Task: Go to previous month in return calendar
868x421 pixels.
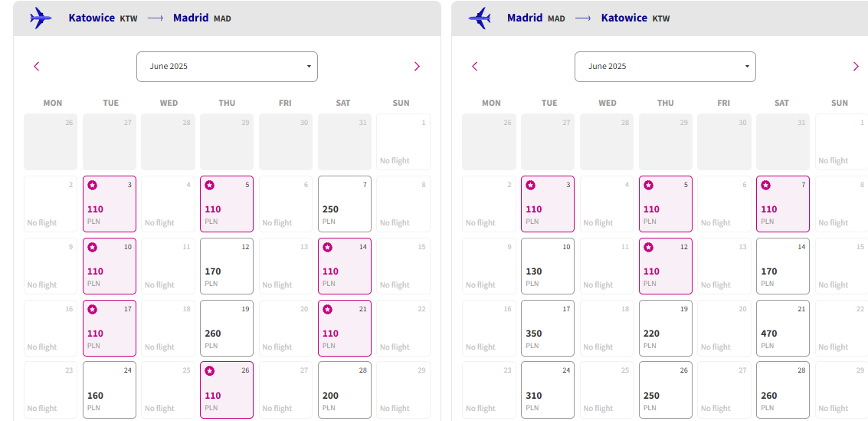Action: point(474,67)
